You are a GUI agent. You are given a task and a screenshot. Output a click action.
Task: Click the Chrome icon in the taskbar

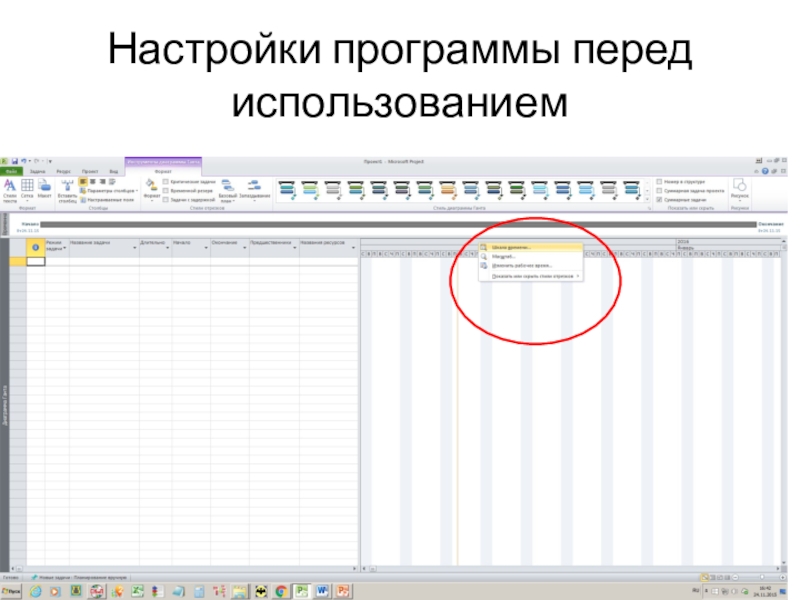point(283,592)
